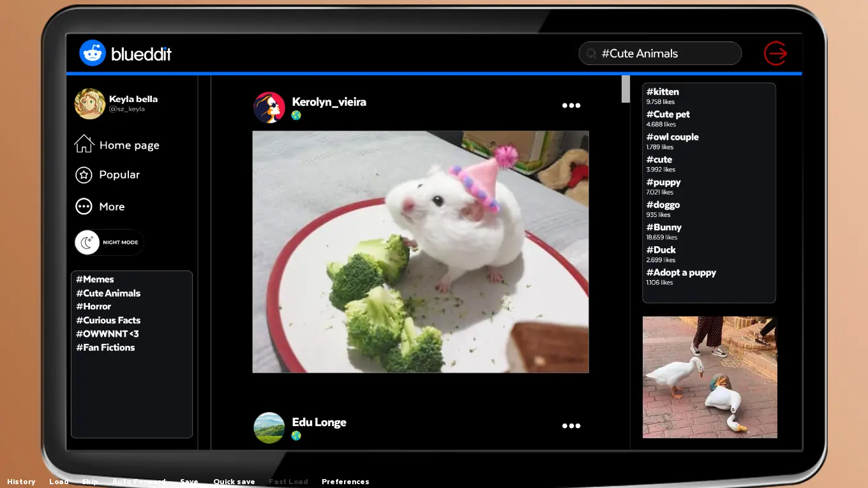Toggle the Night Mode switch

coord(108,242)
